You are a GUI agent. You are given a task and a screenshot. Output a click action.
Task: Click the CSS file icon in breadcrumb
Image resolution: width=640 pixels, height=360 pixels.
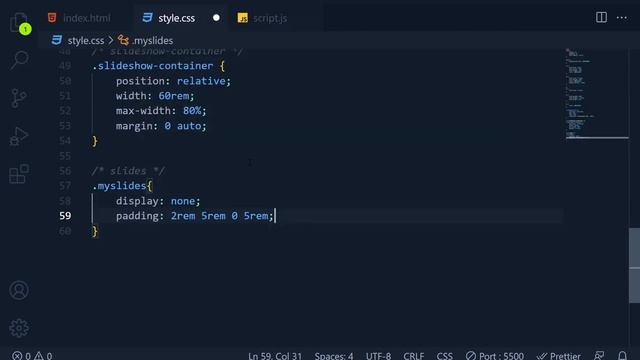coord(57,40)
